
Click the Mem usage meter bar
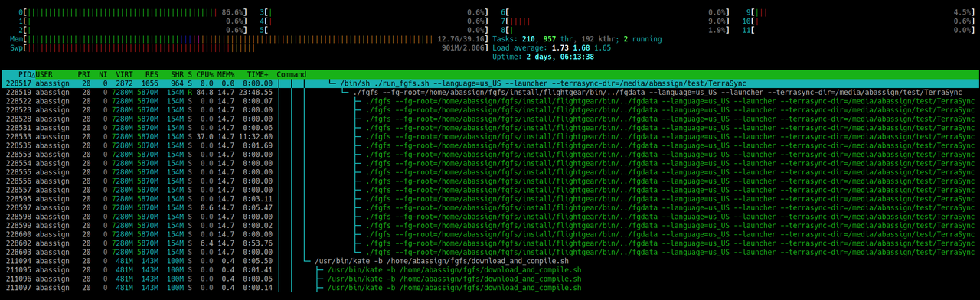248,38
